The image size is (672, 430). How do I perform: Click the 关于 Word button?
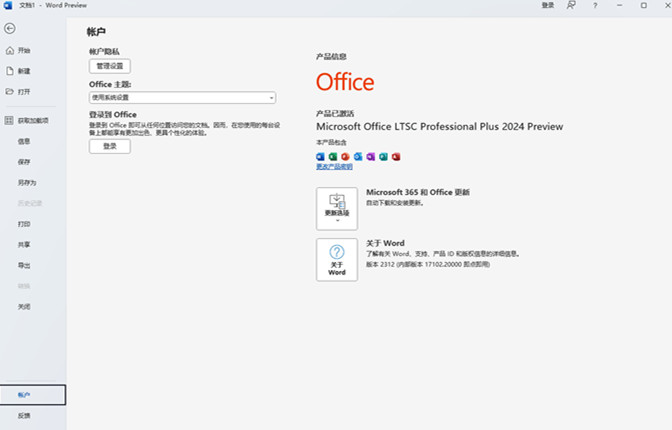337,260
